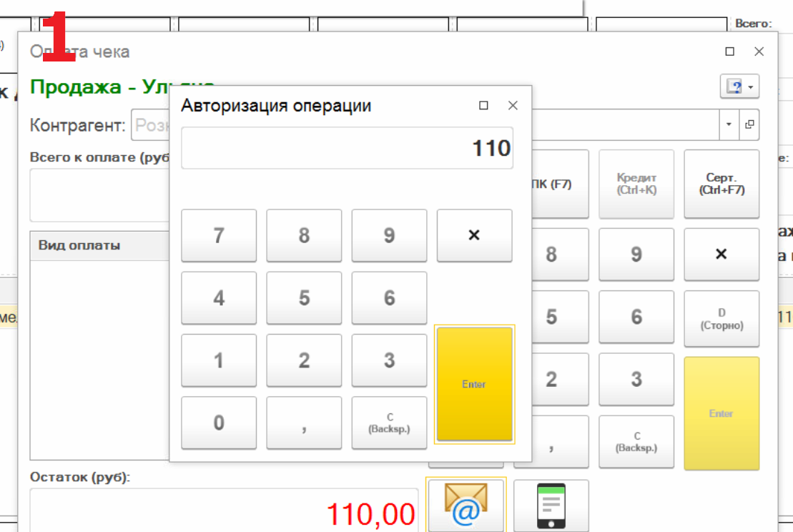Screen dimensions: 793x532
Task: Expand the Контрагент dropdown list
Action: click(x=729, y=124)
